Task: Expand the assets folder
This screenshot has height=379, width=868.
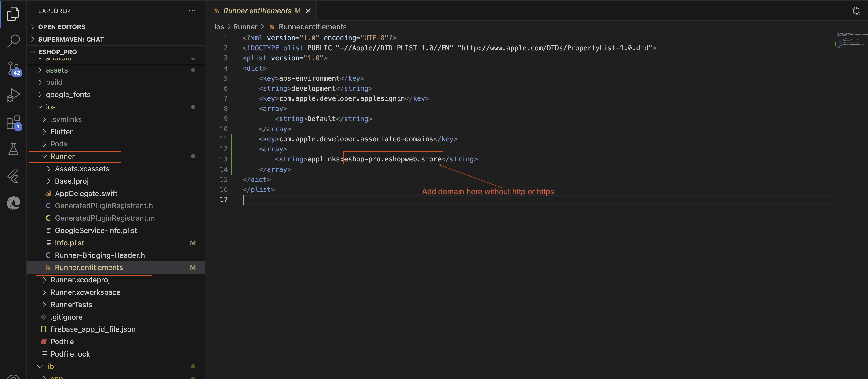Action: tap(116, 70)
